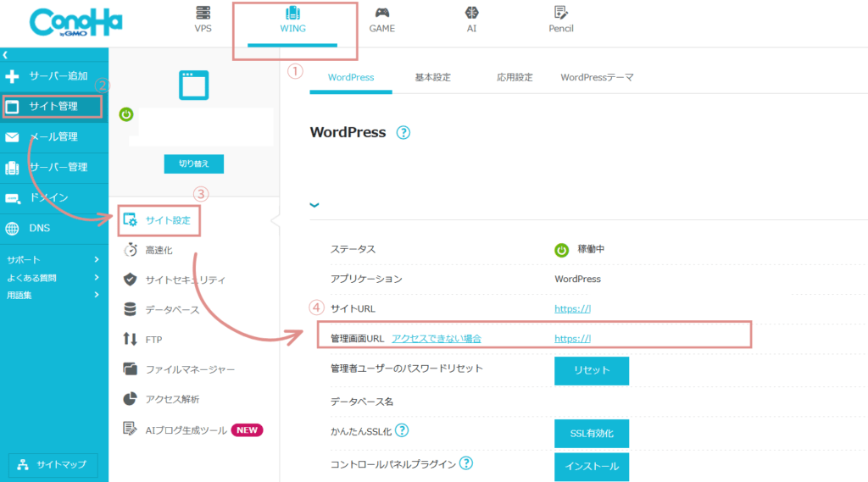Open the AI service tab

(x=471, y=20)
